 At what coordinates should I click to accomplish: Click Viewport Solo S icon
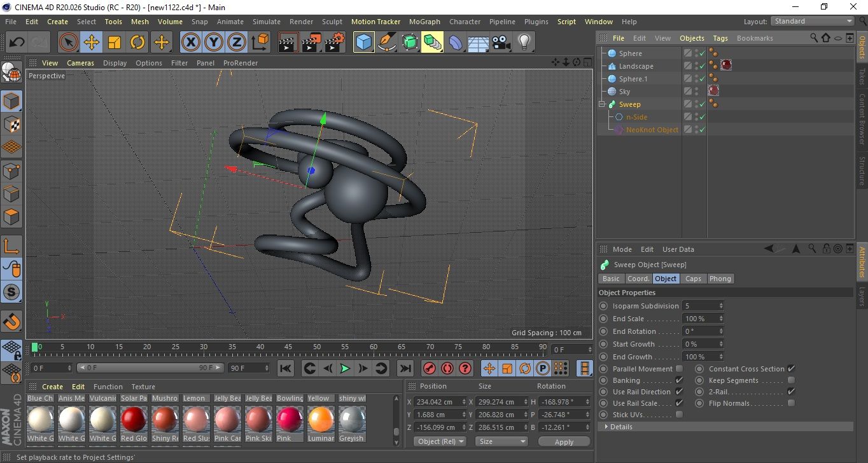pos(11,292)
